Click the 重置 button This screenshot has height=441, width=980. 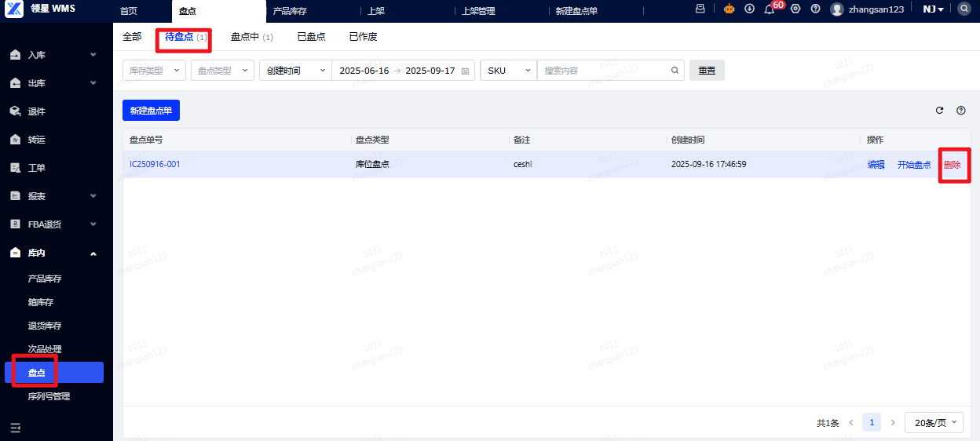coord(707,71)
